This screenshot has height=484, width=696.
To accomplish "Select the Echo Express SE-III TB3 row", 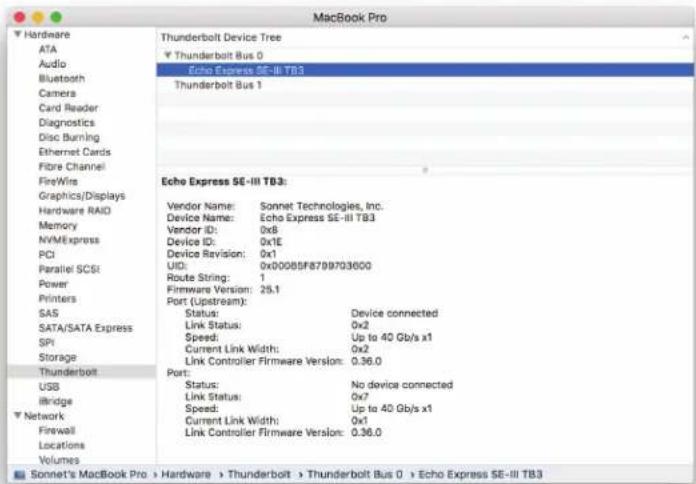I will point(425,70).
